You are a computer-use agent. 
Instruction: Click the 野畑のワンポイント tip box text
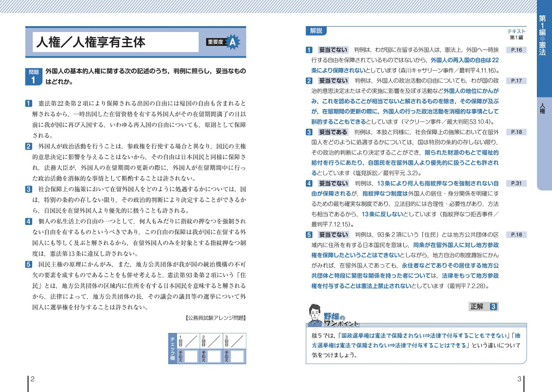[x=416, y=345]
